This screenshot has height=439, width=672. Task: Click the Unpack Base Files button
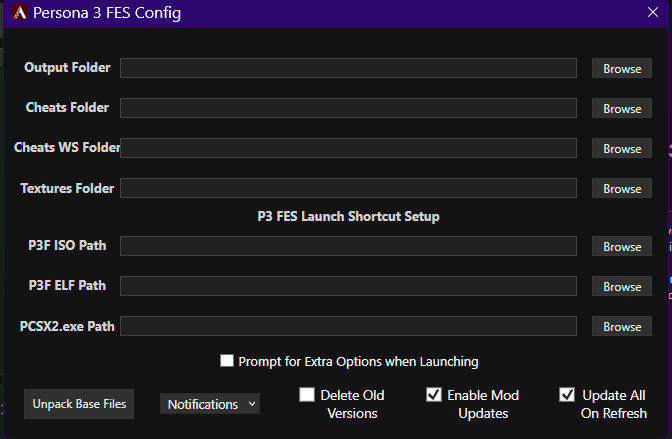pos(79,404)
